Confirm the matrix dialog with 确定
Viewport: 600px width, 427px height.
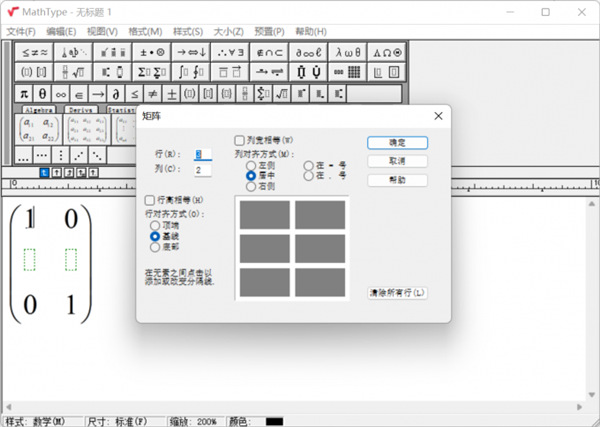[398, 143]
